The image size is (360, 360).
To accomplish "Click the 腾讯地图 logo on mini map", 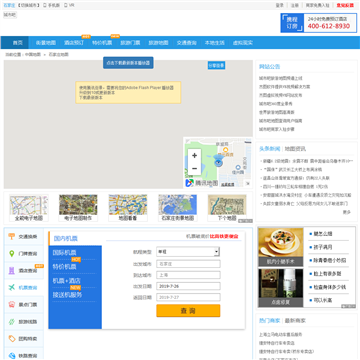I will [x=202, y=183].
